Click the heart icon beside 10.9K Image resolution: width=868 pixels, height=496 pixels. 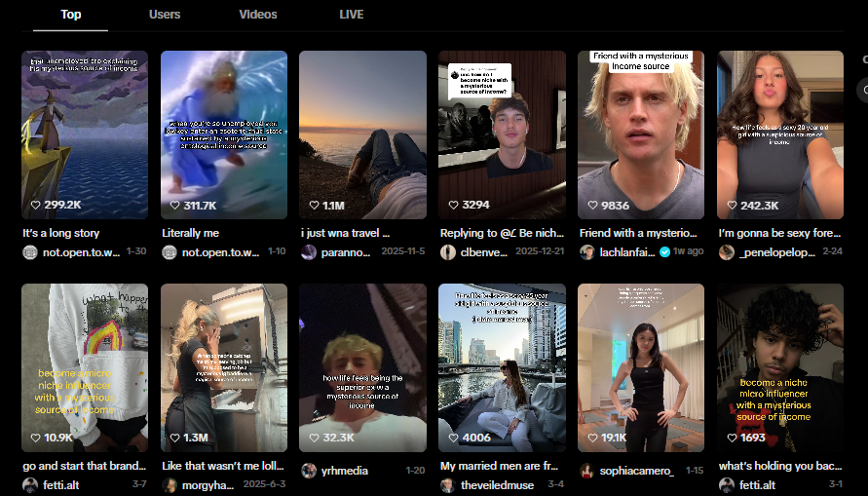coord(36,438)
